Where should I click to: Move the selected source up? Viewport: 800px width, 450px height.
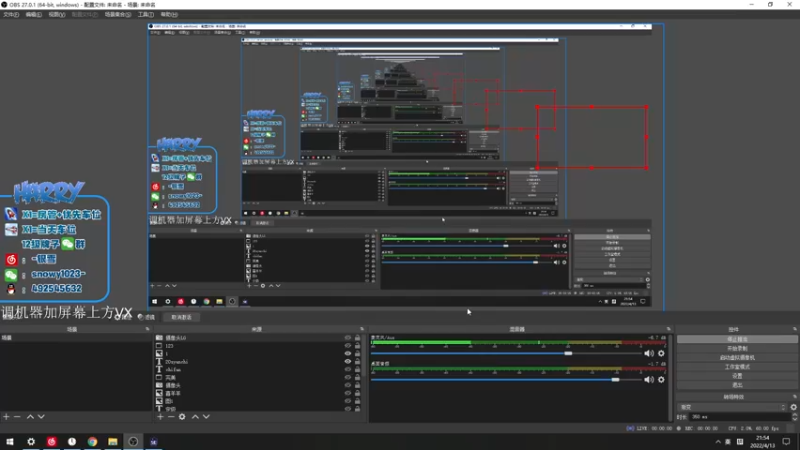pyautogui.click(x=195, y=417)
